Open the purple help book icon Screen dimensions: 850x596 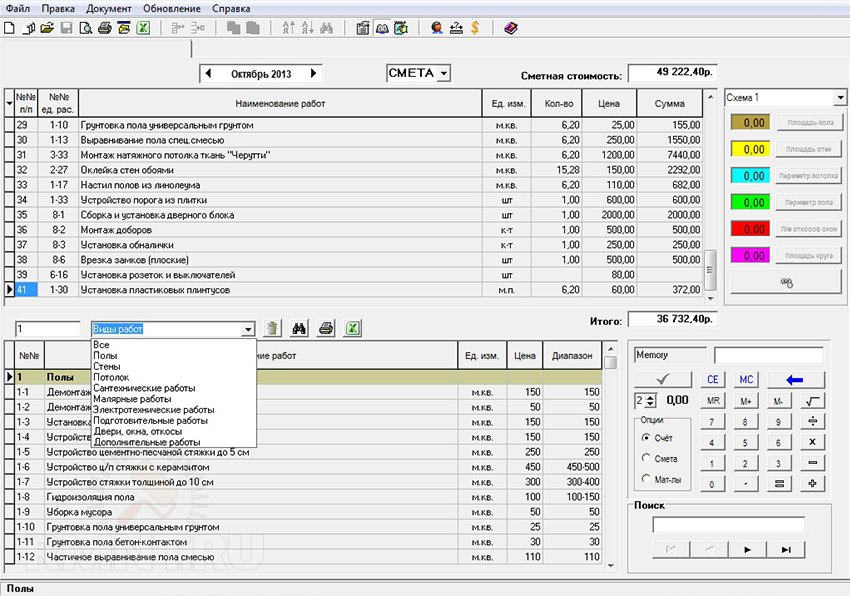click(511, 28)
